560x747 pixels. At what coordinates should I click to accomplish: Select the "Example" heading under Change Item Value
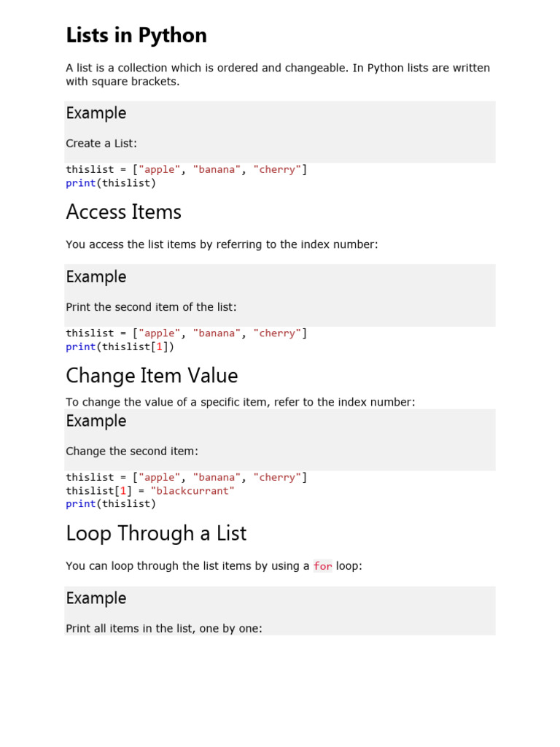(96, 421)
